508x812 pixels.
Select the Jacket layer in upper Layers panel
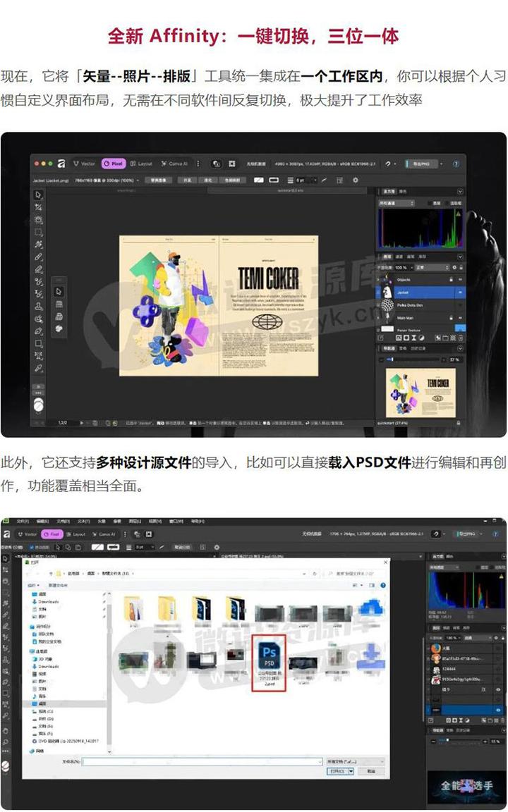pyautogui.click(x=421, y=292)
